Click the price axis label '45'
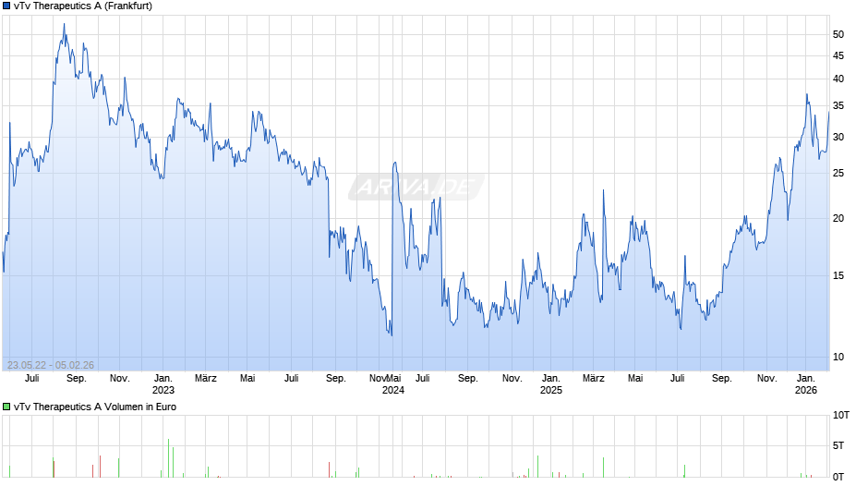This screenshot has width=868, height=486. [x=838, y=55]
